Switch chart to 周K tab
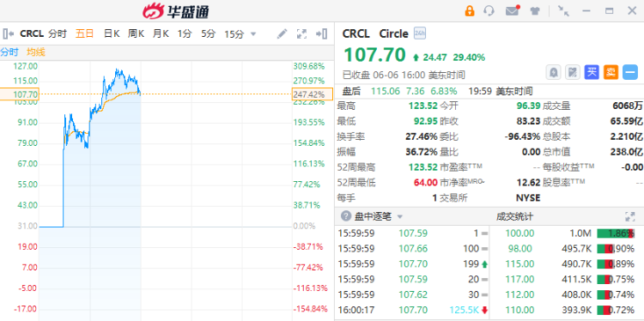The width and height of the screenshot is (644, 321). point(136,33)
